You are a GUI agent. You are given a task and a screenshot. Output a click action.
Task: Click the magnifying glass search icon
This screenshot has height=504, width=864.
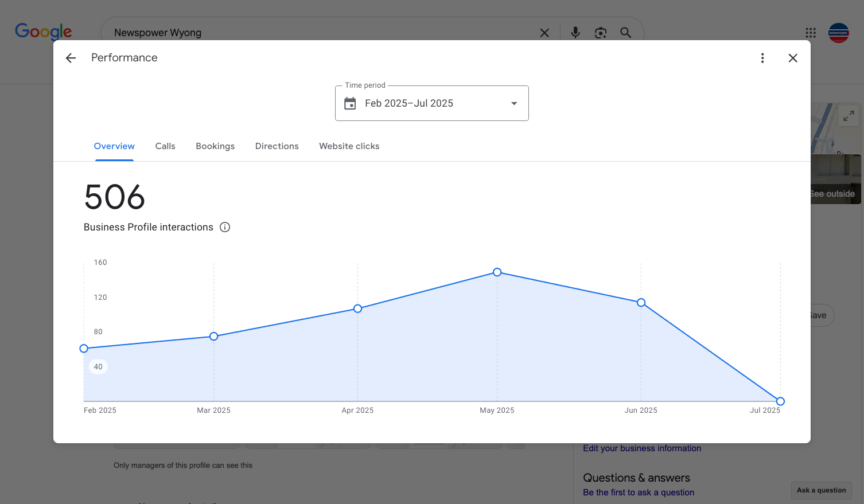tap(626, 33)
